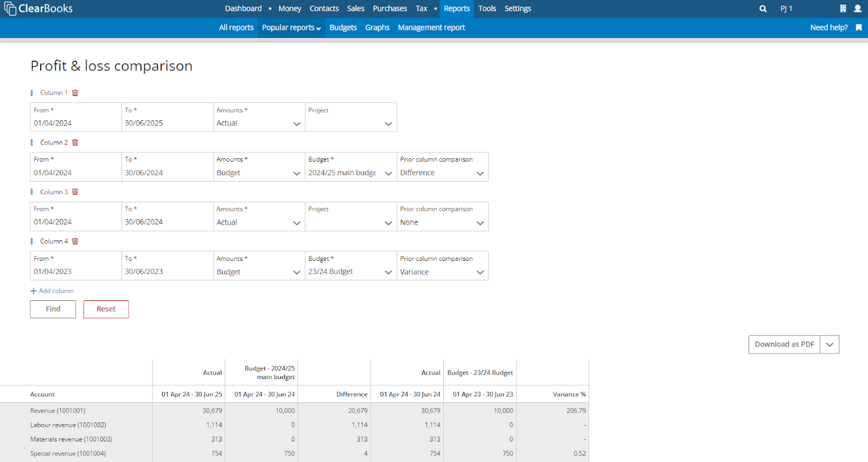Viewport: 868px width, 462px height.
Task: Grab the Column 1 drag handle
Action: (32, 93)
